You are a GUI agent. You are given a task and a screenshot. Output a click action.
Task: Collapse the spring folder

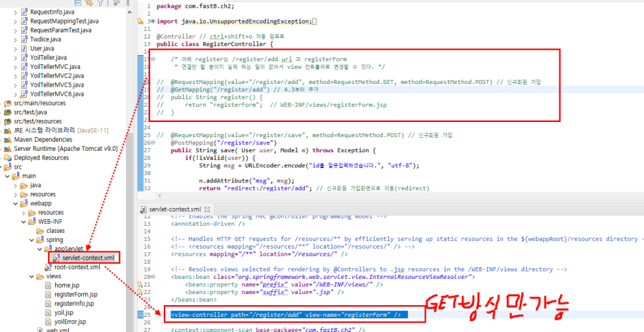tap(32, 240)
